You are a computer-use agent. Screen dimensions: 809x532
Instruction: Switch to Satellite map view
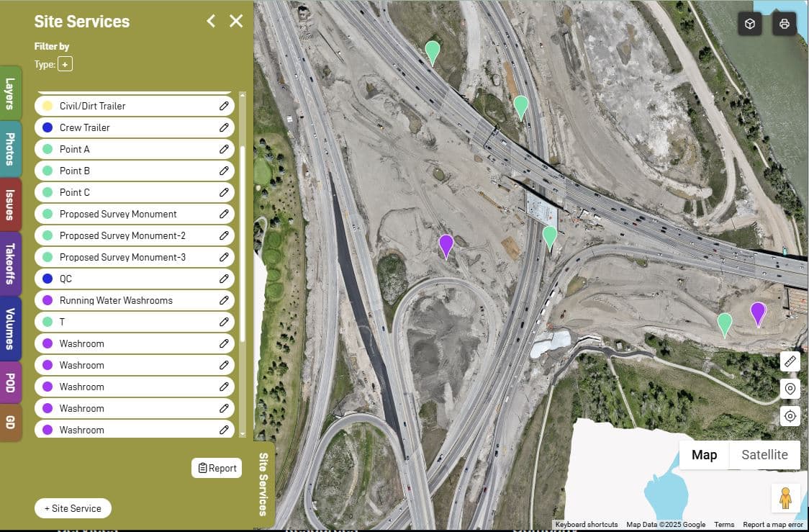tap(764, 455)
